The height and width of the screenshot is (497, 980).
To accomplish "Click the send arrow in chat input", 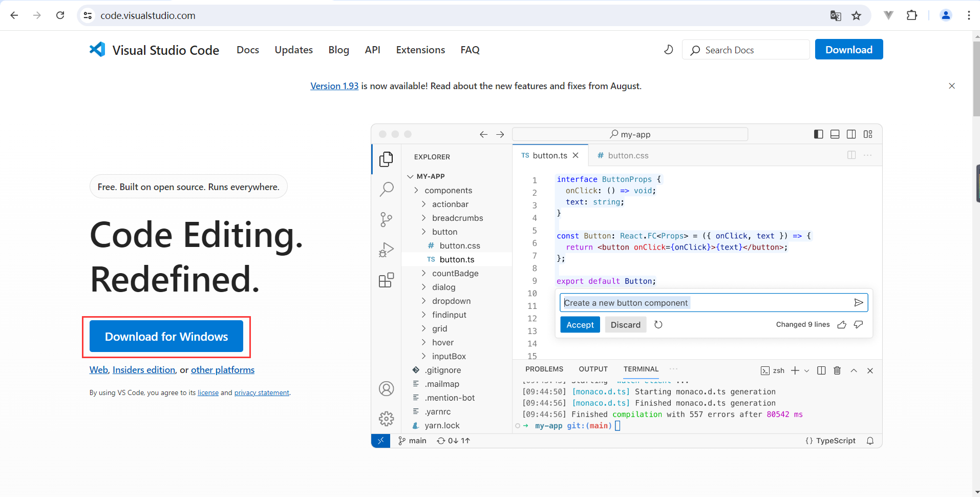I will (x=859, y=303).
